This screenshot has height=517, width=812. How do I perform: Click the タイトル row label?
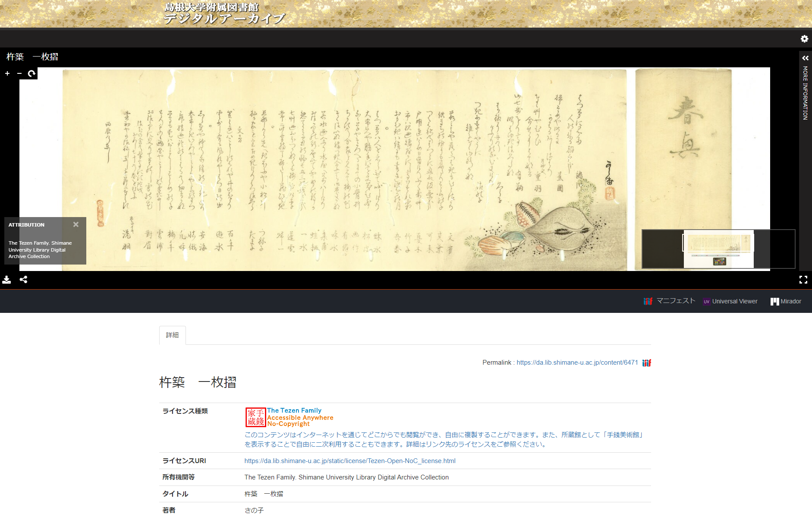(175, 494)
